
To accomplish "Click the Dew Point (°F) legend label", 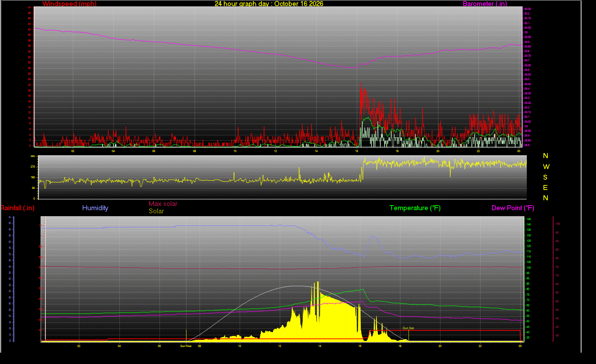I will 513,208.
